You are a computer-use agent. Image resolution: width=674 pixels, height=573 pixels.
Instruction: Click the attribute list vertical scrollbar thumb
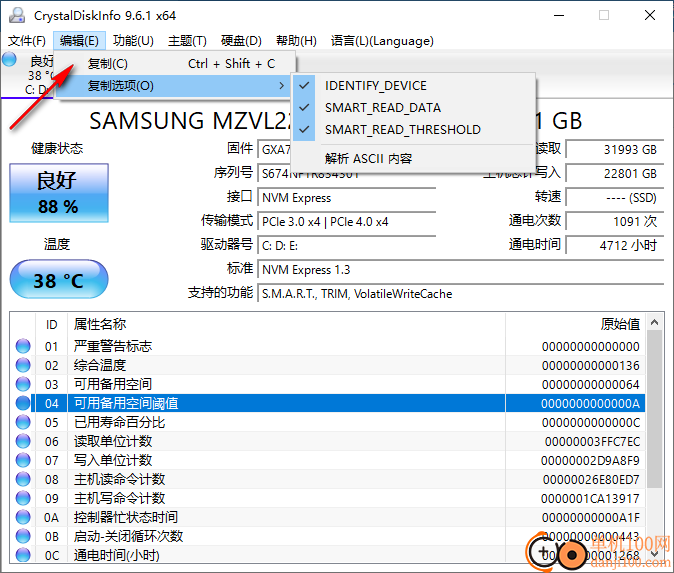tap(655, 409)
